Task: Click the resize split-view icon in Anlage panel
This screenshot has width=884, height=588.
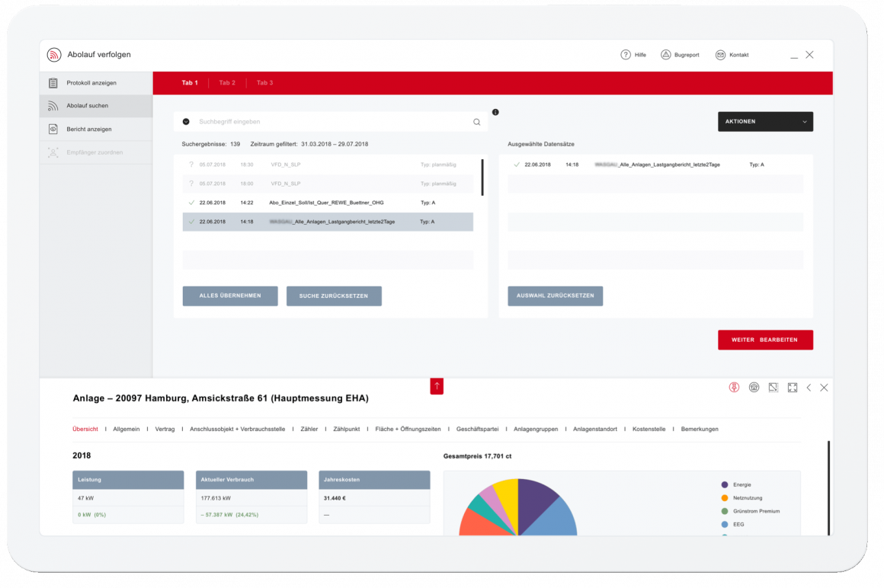Action: point(773,388)
